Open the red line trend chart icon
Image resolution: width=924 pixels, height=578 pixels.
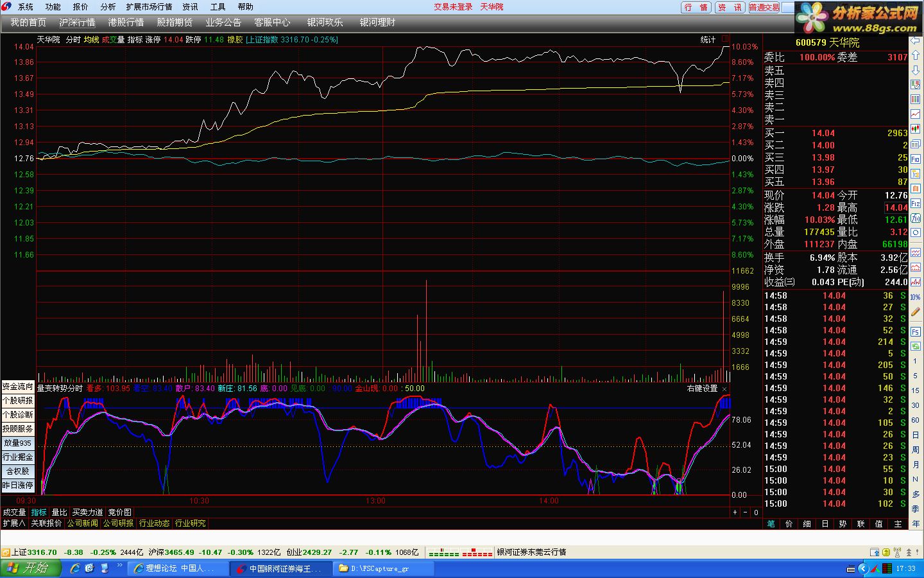916,114
